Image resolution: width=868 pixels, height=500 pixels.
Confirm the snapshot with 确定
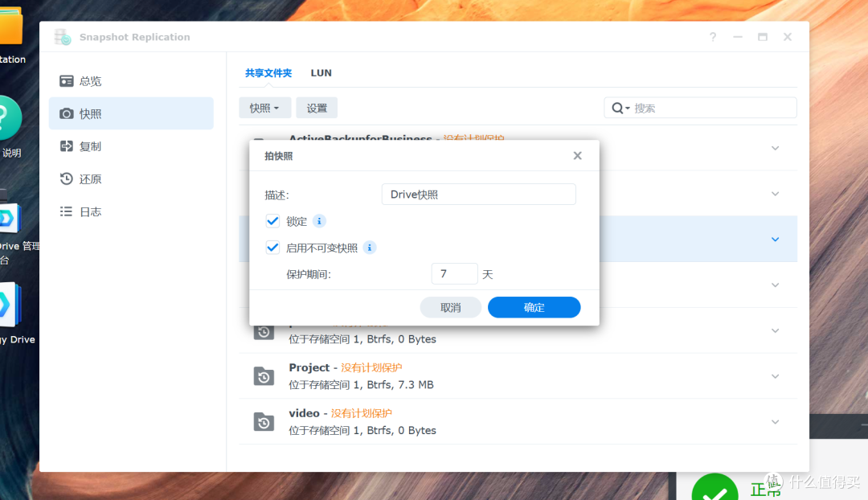point(534,307)
